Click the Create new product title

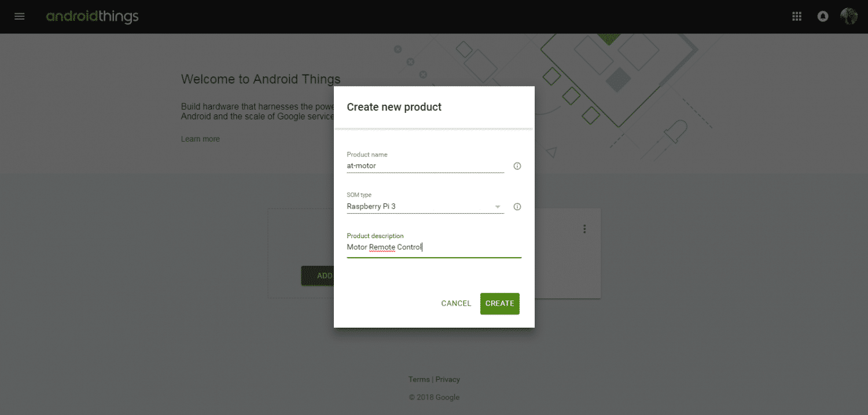point(394,107)
